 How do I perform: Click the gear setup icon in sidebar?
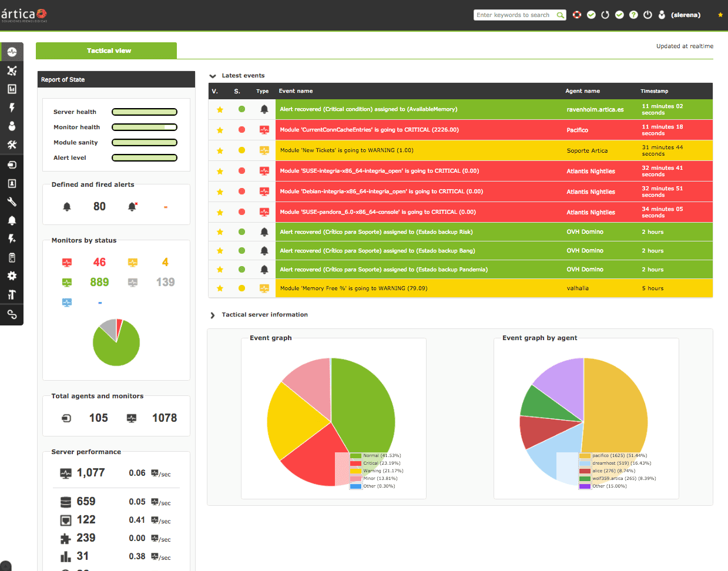pos(12,276)
